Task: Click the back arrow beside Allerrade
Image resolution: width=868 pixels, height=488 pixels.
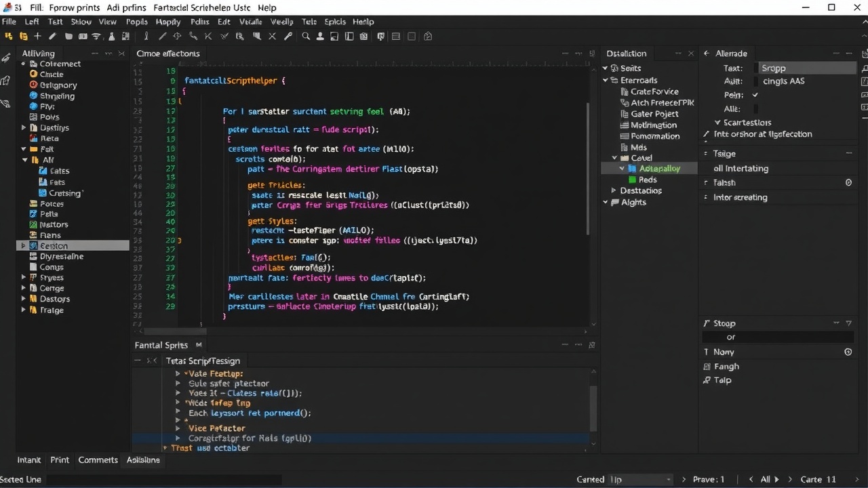Action: tap(707, 54)
